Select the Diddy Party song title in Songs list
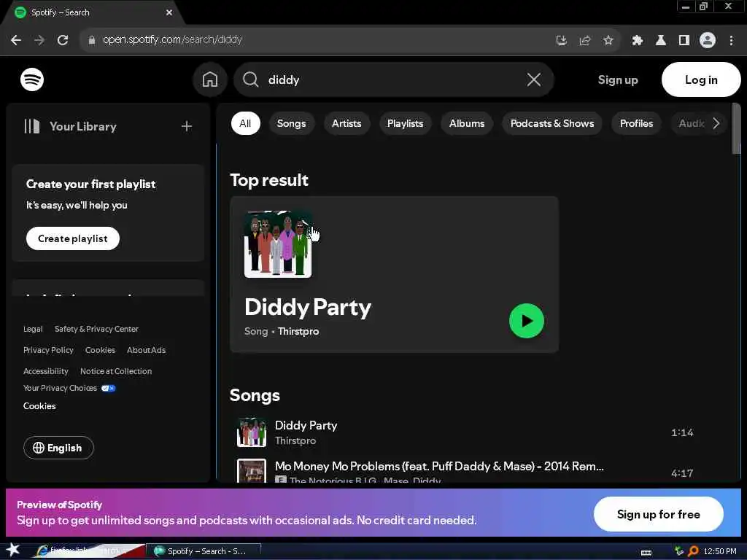This screenshot has height=560, width=747. [x=306, y=425]
